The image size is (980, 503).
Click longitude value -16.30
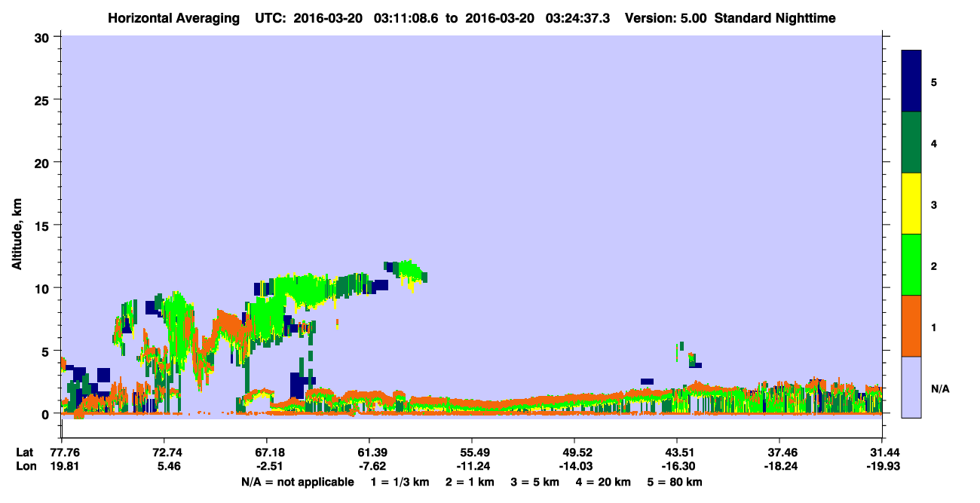click(x=677, y=466)
